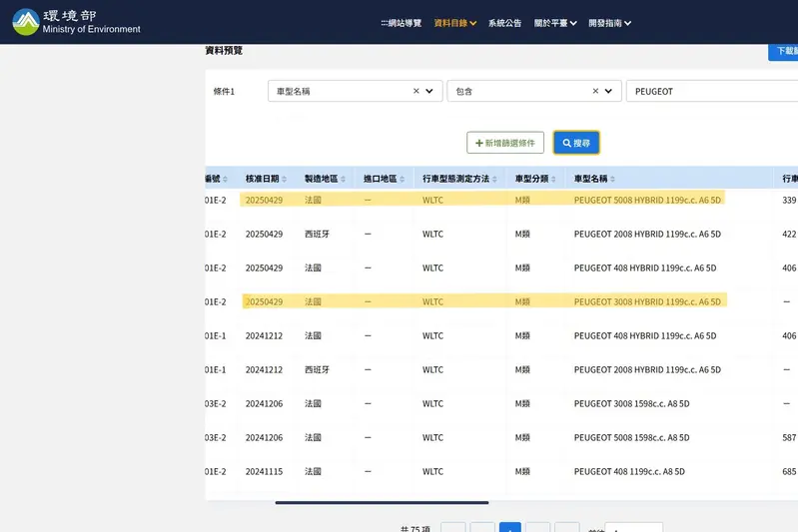Expand the 關於平臺 menu
The height and width of the screenshot is (532, 798).
coord(555,23)
